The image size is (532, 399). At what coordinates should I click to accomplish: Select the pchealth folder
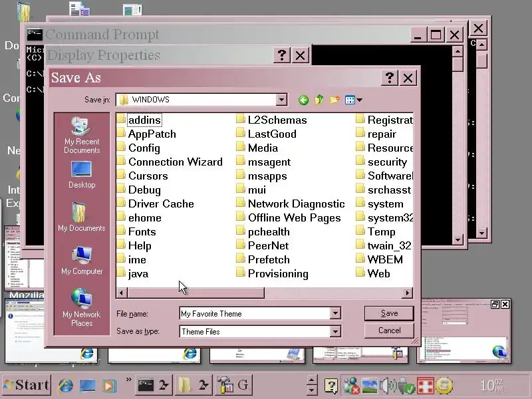click(263, 231)
